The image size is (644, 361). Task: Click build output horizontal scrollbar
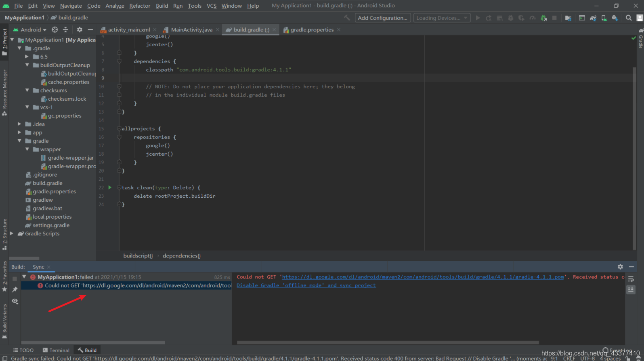click(388, 342)
